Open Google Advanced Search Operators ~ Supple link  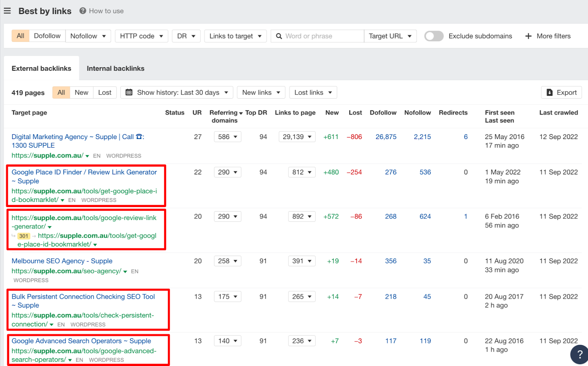pyautogui.click(x=81, y=341)
